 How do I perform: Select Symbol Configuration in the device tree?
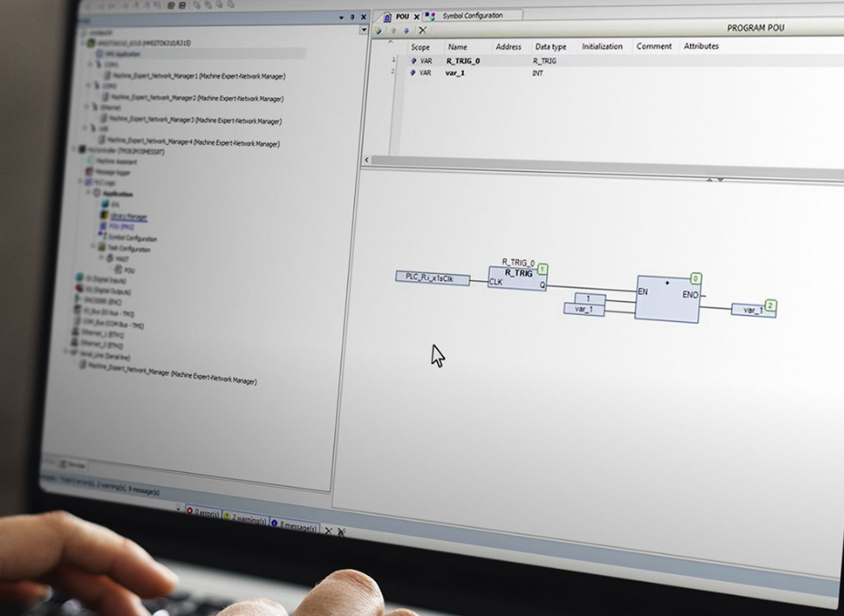point(132,238)
